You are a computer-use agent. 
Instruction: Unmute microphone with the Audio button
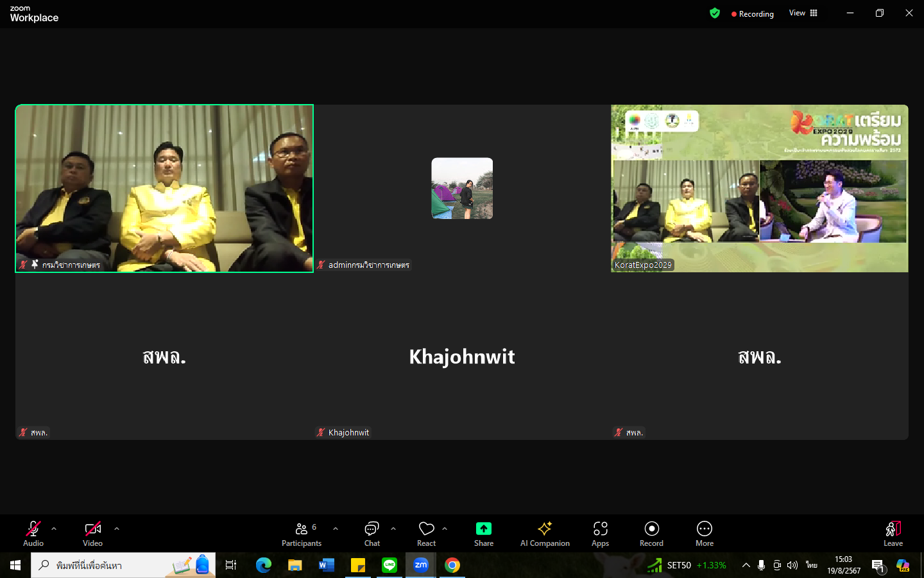click(x=33, y=534)
